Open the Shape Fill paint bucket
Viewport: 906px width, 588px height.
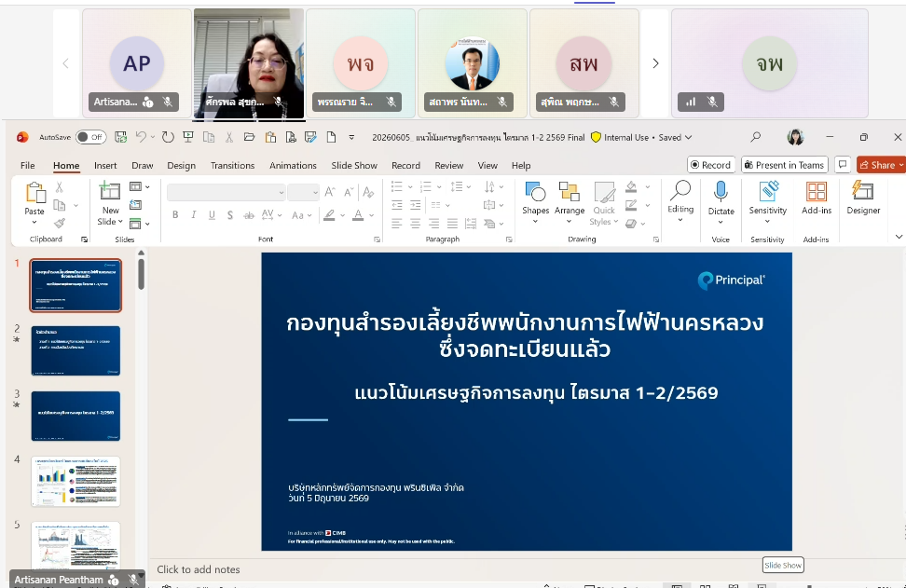tap(631, 186)
